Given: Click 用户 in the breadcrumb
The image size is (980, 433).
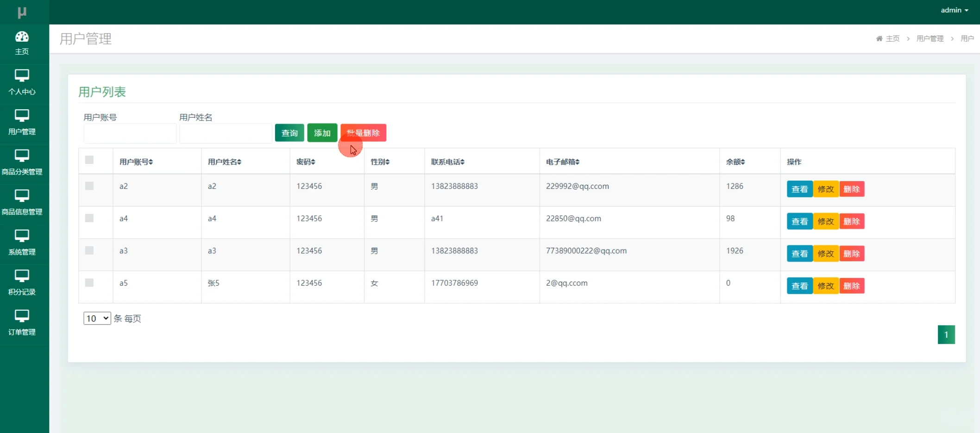Looking at the screenshot, I should [x=967, y=38].
